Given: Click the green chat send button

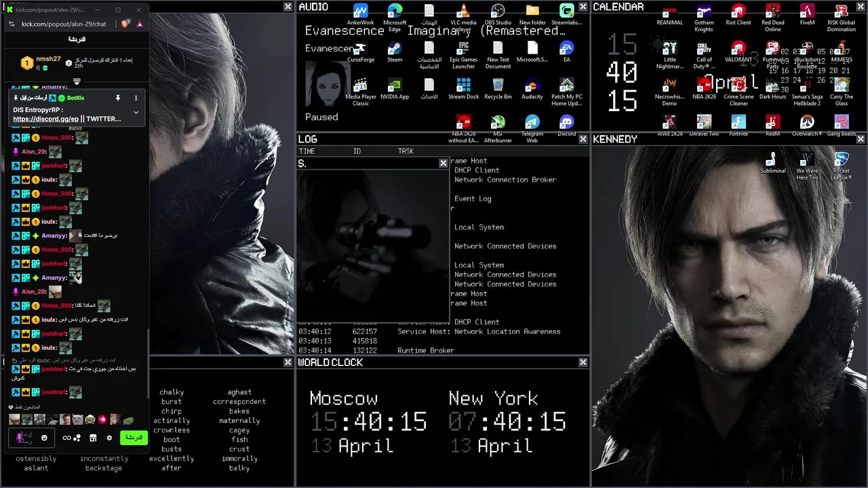Looking at the screenshot, I should [x=134, y=438].
